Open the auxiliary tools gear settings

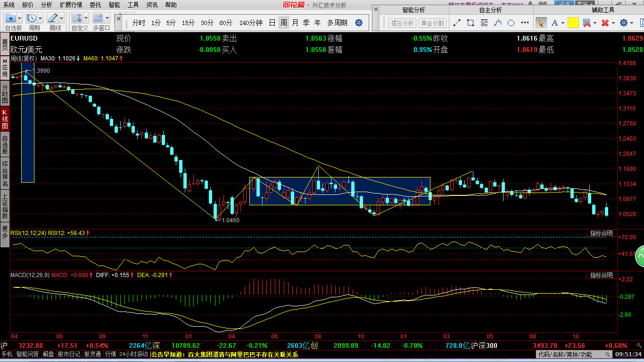coord(624,23)
